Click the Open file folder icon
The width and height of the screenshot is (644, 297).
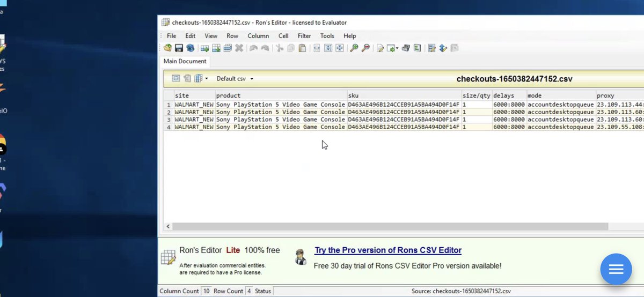[168, 48]
